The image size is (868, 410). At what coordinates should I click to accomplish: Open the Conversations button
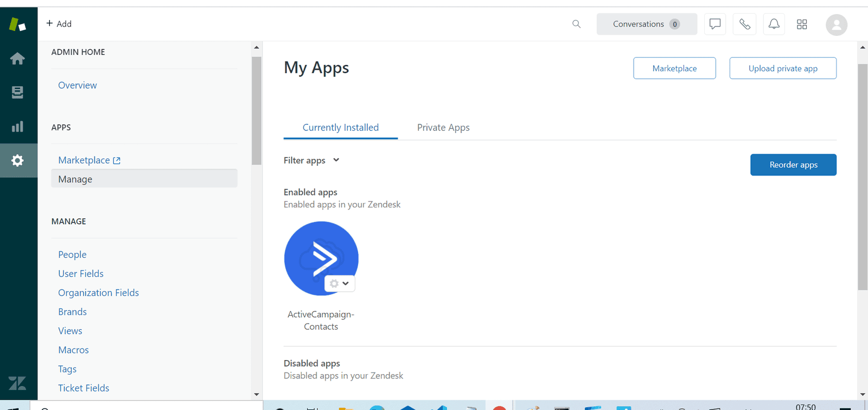647,24
